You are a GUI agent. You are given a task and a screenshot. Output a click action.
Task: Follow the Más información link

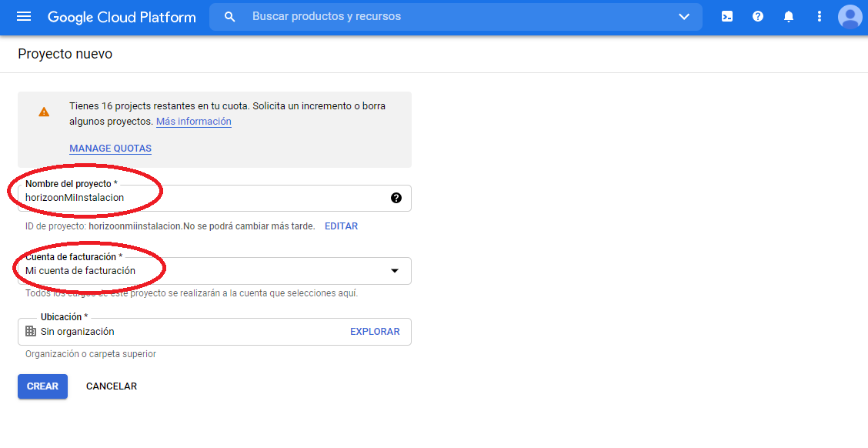pyautogui.click(x=194, y=122)
